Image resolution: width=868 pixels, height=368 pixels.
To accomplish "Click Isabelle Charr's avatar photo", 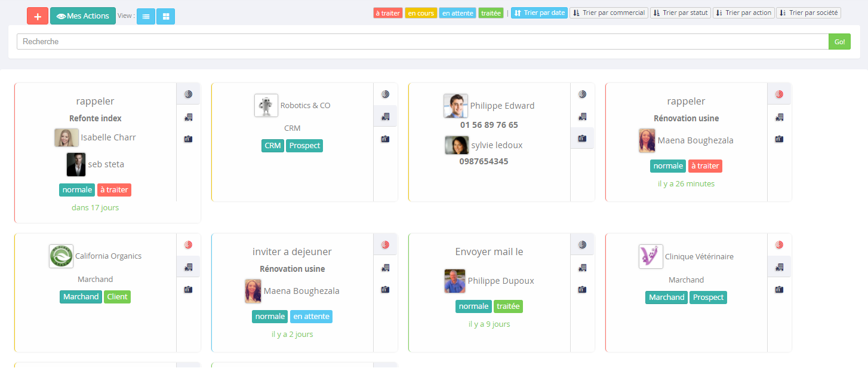I will click(x=66, y=137).
